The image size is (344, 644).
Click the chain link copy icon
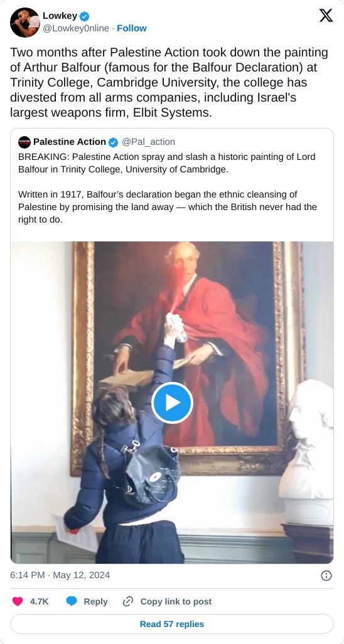coord(128,601)
